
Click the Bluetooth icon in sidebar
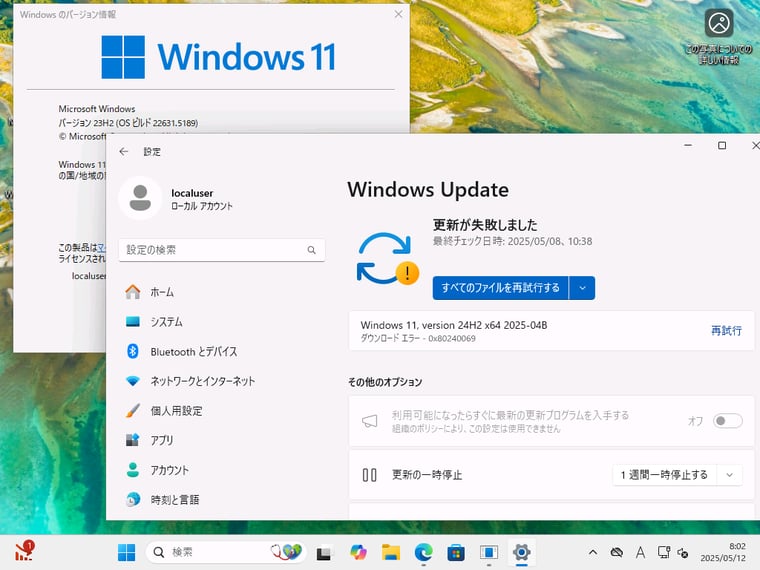pos(133,351)
